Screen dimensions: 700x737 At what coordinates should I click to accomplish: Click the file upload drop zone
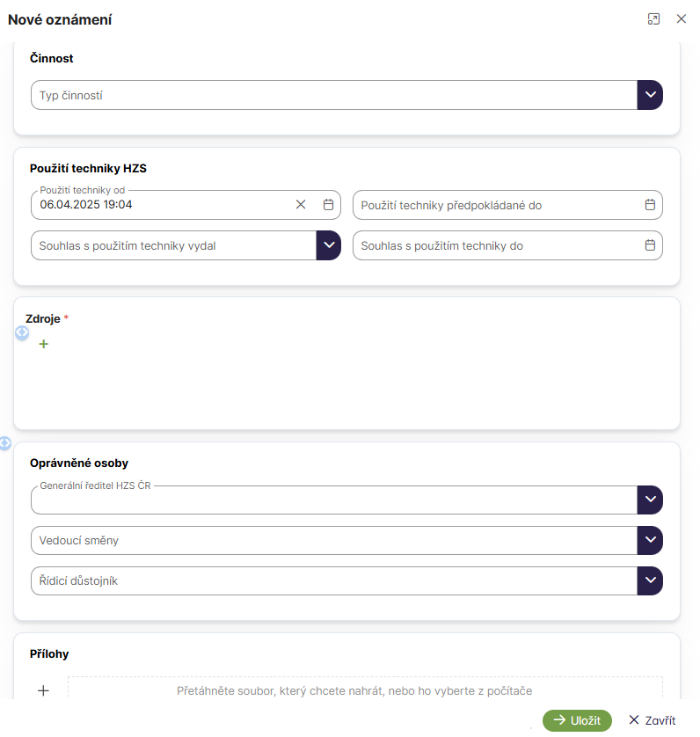[x=364, y=690]
